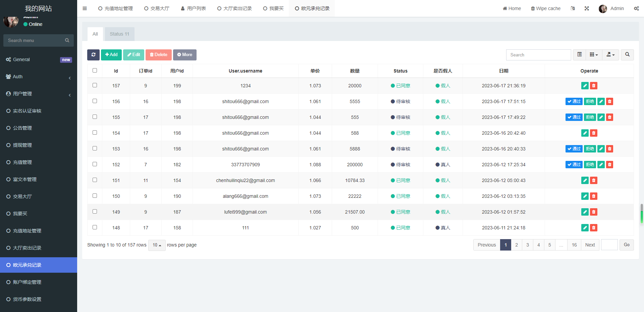
Task: Toggle detail view with the card icon
Action: pos(579,55)
